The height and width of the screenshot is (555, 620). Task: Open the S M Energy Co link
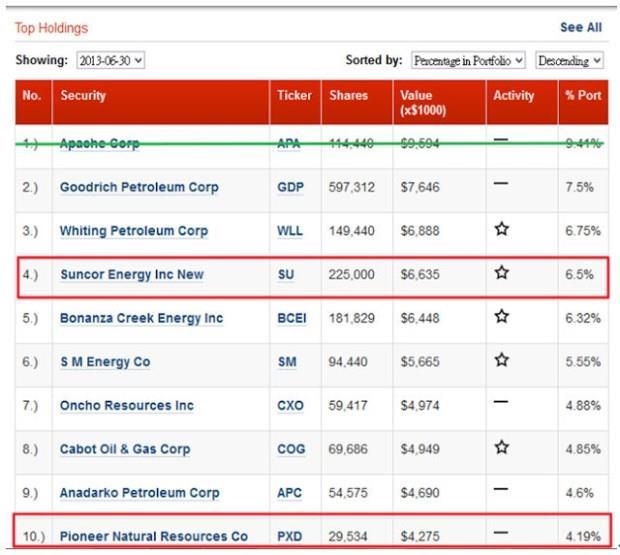click(x=105, y=362)
